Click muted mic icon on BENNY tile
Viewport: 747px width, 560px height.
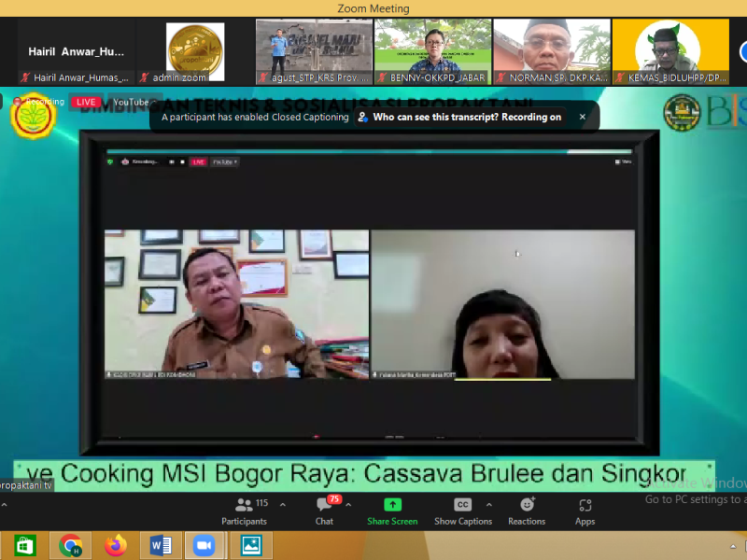click(x=382, y=77)
